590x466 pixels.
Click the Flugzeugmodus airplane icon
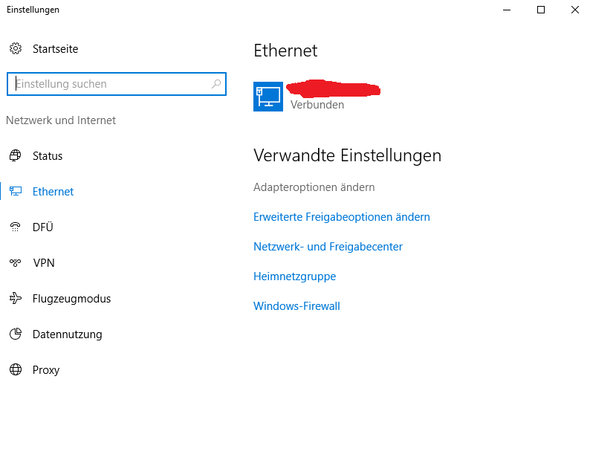(x=15, y=298)
